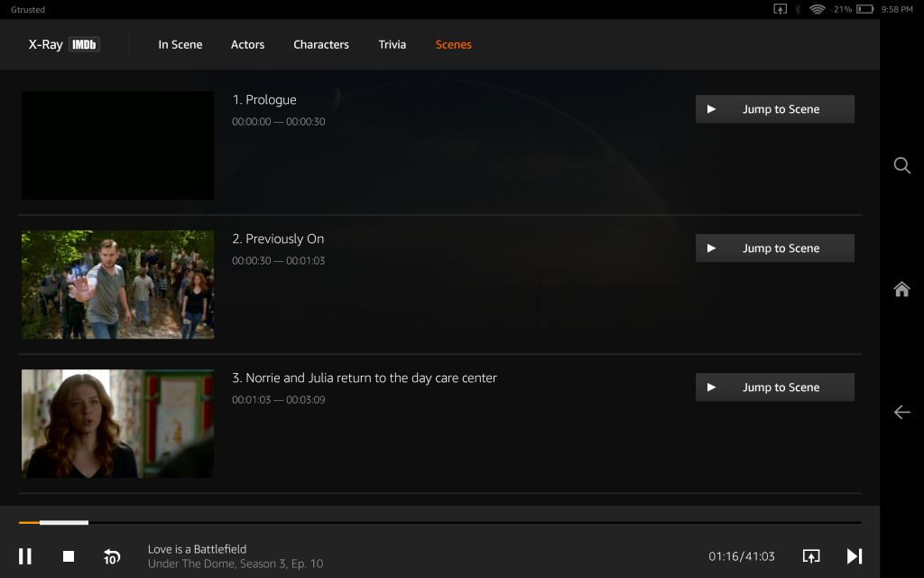
Task: Seek on the video progress bar
Action: pyautogui.click(x=439, y=523)
